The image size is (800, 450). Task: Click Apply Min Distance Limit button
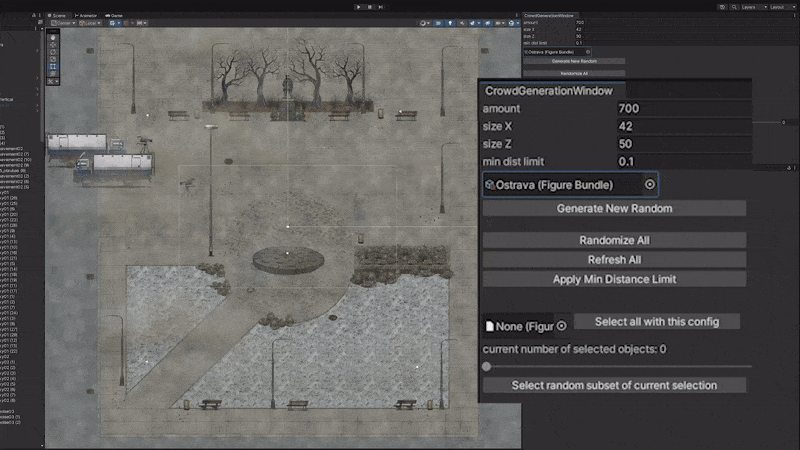614,279
